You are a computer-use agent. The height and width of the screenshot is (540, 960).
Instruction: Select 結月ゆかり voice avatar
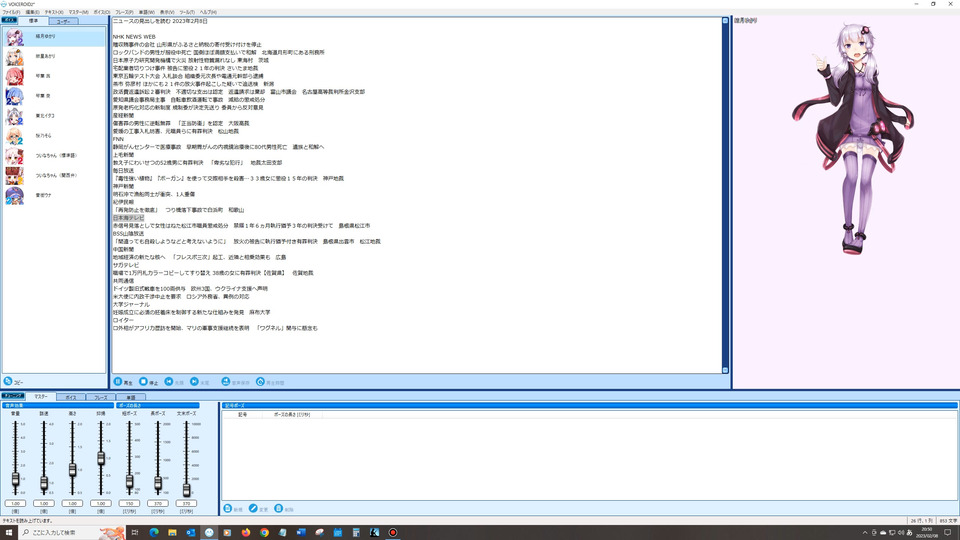pyautogui.click(x=15, y=37)
